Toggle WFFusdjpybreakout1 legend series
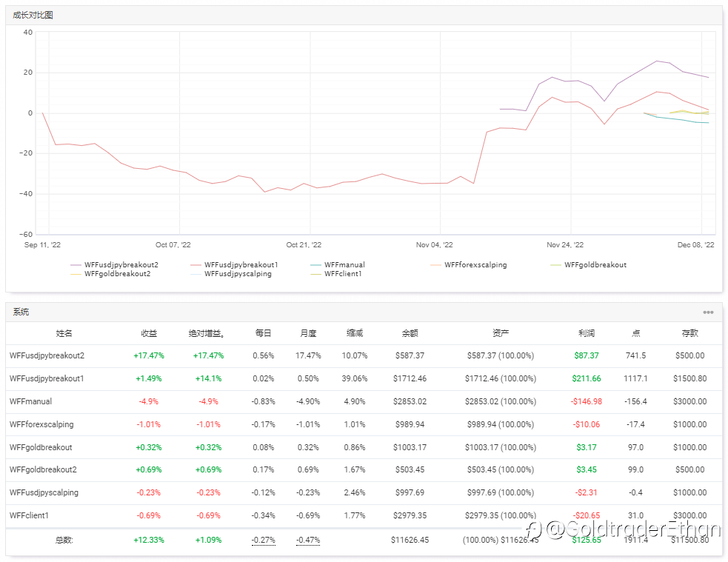This screenshot has height=562, width=728. point(234,265)
